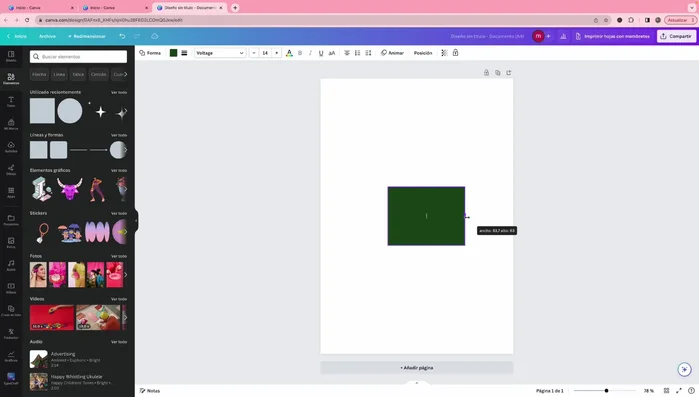Go back to Inicio home
This screenshot has width=699, height=397.
17,36
